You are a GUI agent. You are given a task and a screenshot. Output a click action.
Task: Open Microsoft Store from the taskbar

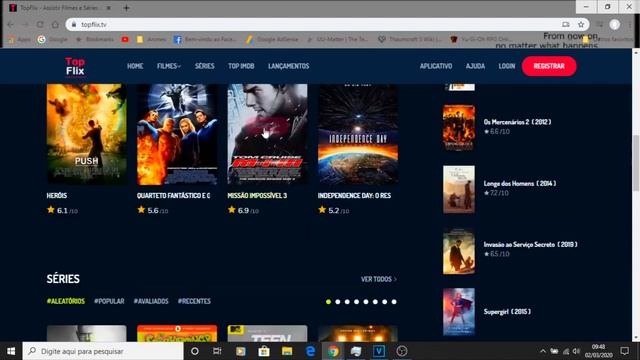(x=264, y=351)
